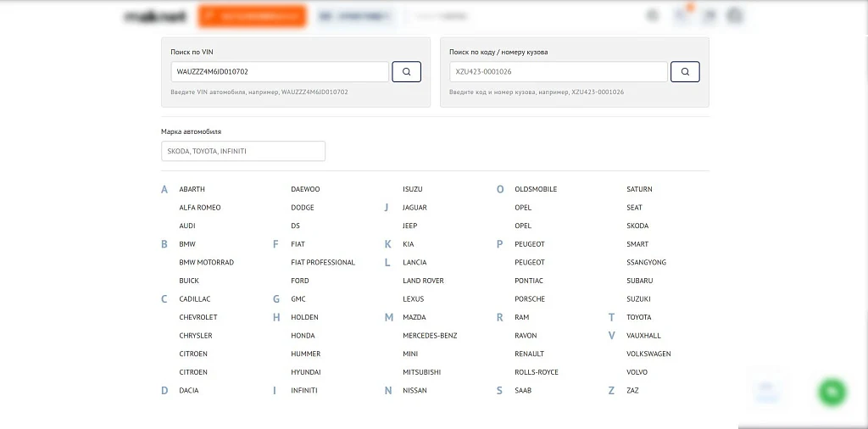The height and width of the screenshot is (429, 868).
Task: Open the SSANGYONG brand link
Action: 646,262
